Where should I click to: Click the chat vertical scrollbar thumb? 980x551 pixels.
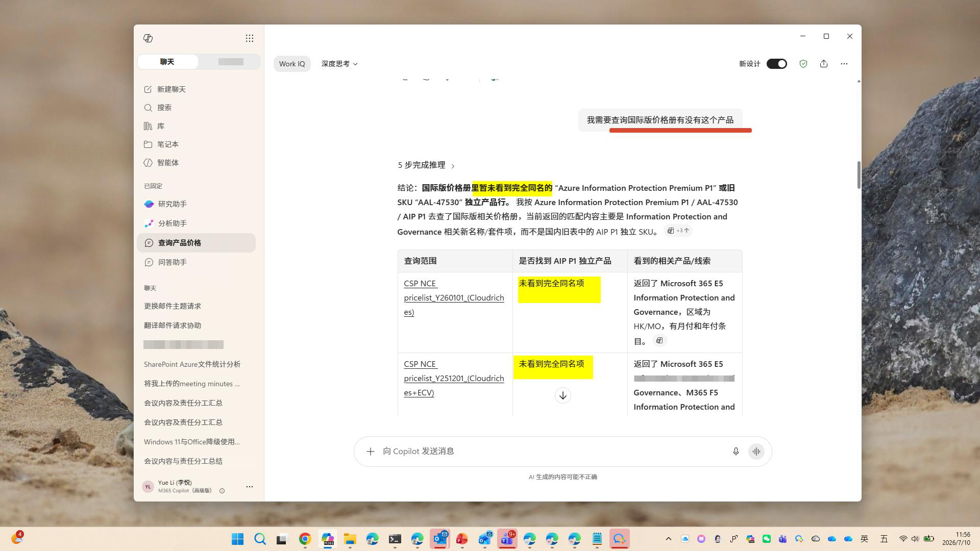(x=859, y=175)
